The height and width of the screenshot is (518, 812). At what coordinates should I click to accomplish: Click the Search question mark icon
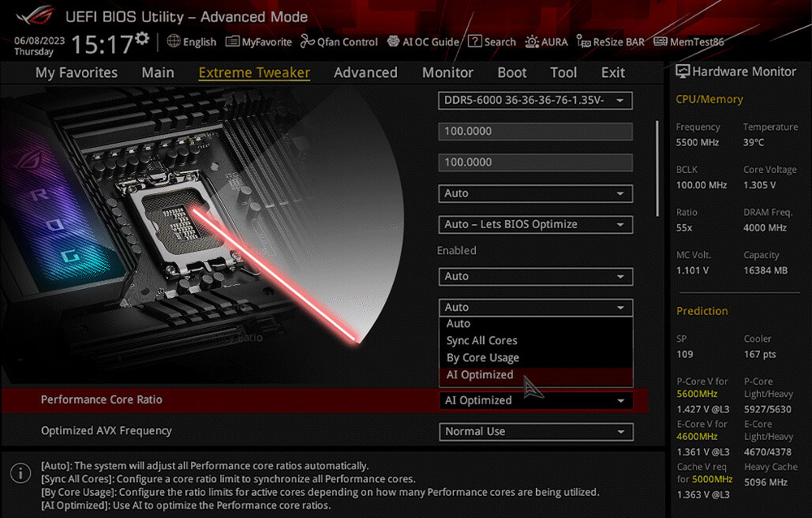point(474,41)
